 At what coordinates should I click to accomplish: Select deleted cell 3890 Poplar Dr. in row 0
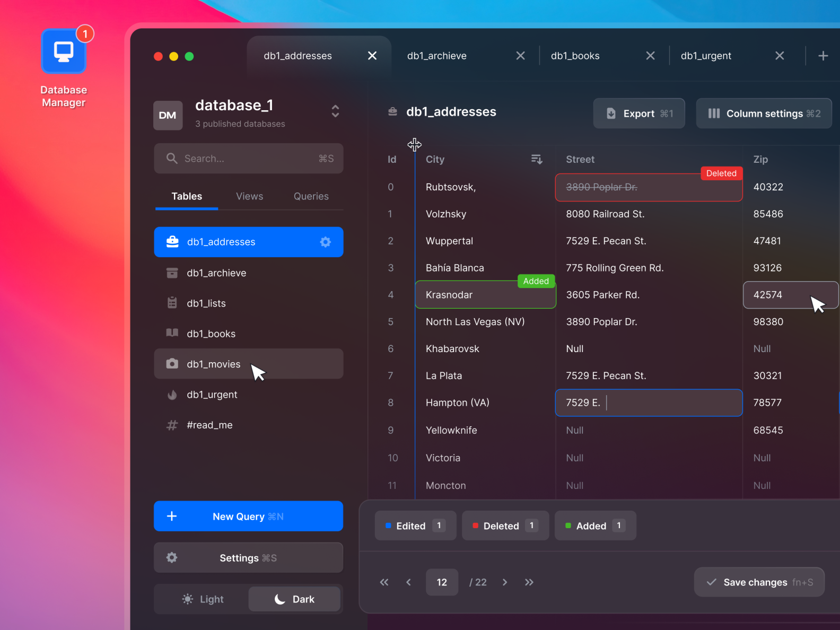coord(649,187)
